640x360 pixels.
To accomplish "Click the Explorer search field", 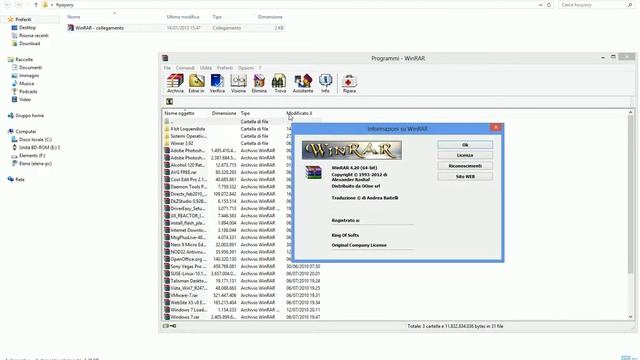I will (596, 5).
